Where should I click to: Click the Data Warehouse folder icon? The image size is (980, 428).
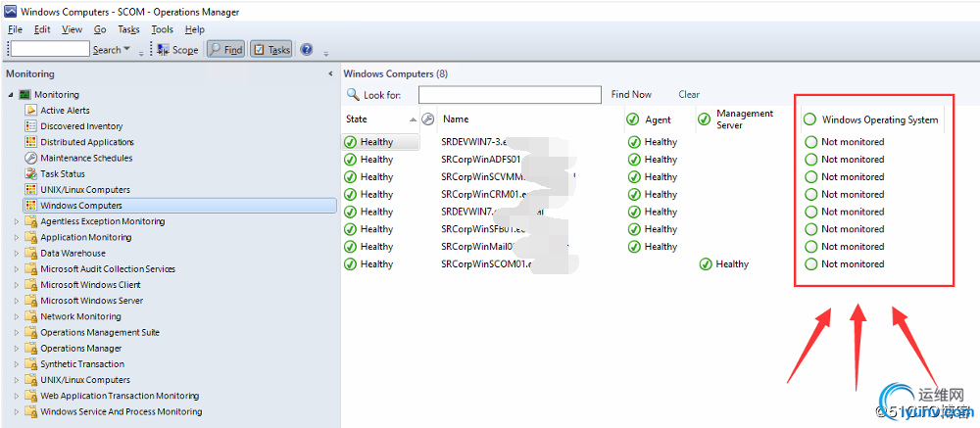[x=30, y=253]
